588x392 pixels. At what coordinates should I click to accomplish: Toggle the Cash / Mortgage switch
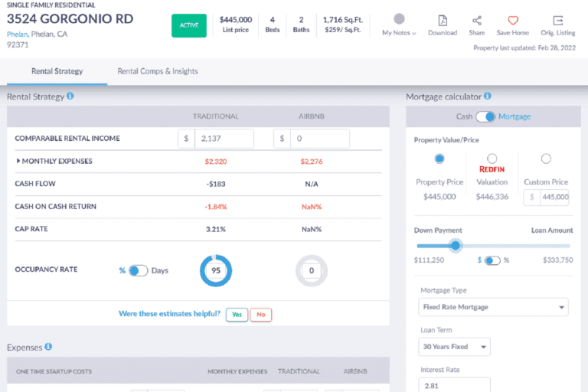point(485,116)
